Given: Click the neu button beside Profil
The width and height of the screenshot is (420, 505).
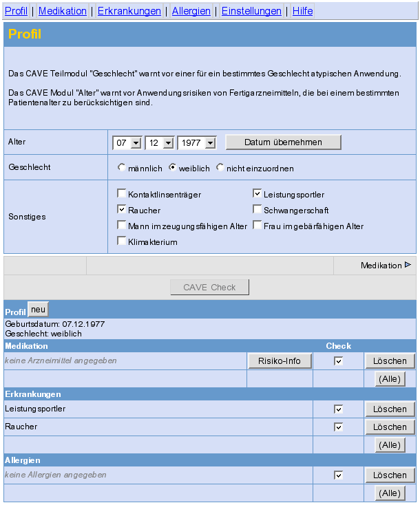Looking at the screenshot, I should pyautogui.click(x=38, y=310).
